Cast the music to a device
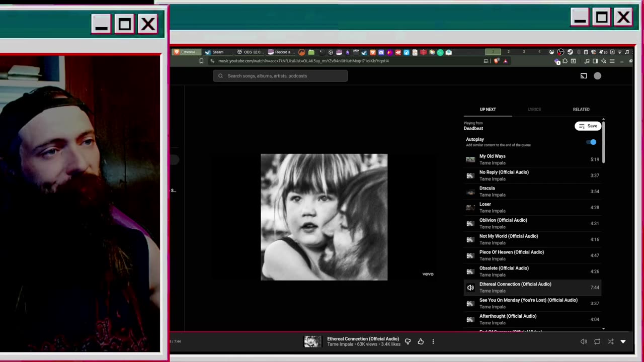Viewport: 644px width, 362px height. pyautogui.click(x=584, y=76)
